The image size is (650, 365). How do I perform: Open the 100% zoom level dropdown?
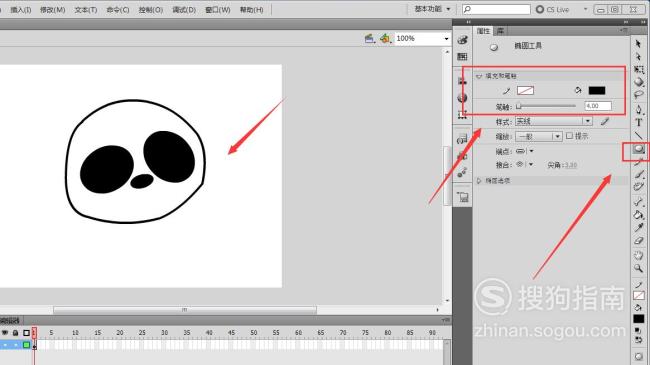[446, 39]
